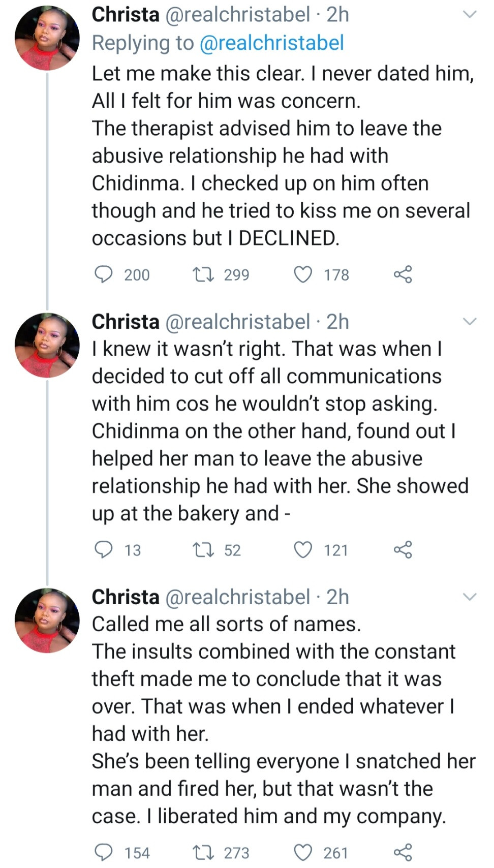Reply to the tweet with 154 replies

pyautogui.click(x=104, y=852)
